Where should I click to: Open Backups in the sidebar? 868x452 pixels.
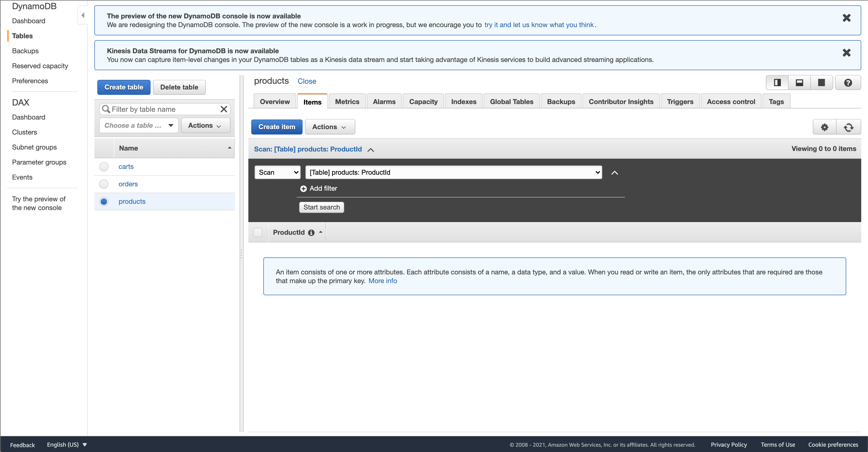click(x=25, y=51)
